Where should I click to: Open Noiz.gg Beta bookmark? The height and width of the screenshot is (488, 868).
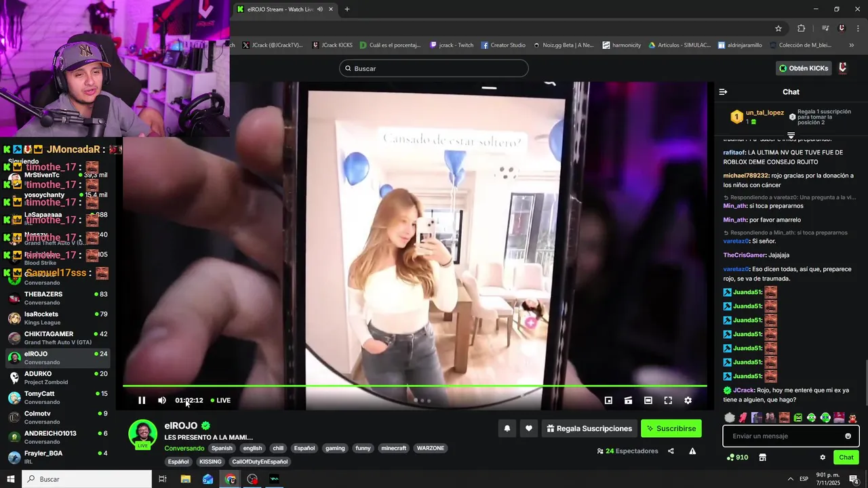click(564, 45)
